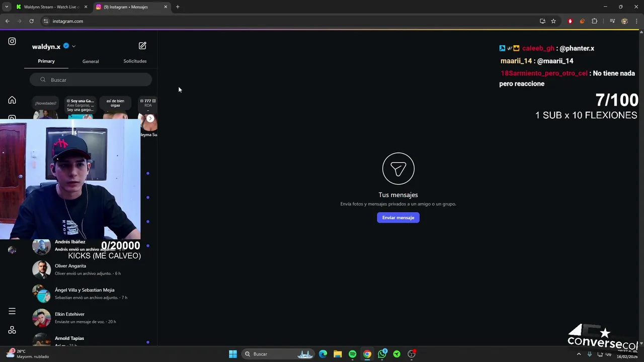The height and width of the screenshot is (362, 644).
Task: Open the 'así de bien oigaa' note
Action: pyautogui.click(x=115, y=103)
